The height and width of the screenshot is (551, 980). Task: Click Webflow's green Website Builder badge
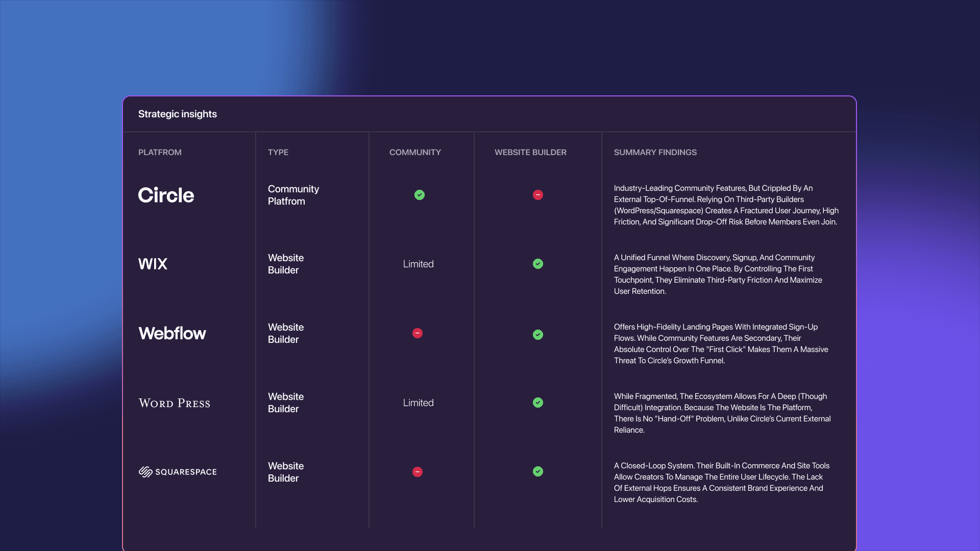tap(538, 335)
